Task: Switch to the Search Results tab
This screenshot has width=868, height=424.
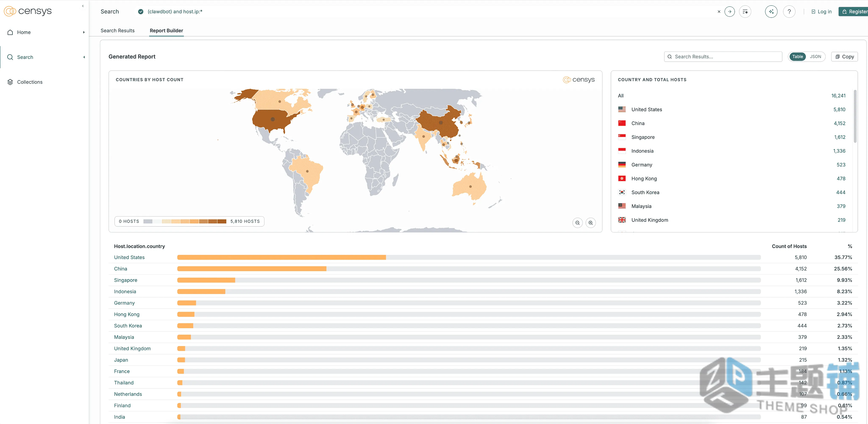Action: (118, 30)
